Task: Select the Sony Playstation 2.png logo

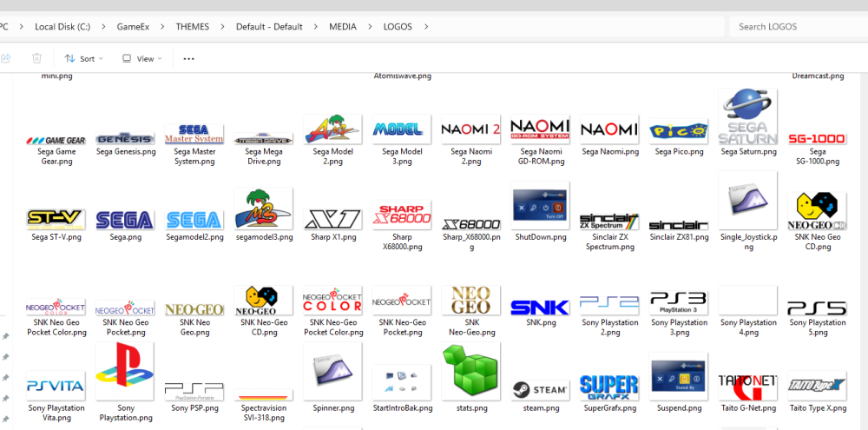Action: pyautogui.click(x=609, y=305)
